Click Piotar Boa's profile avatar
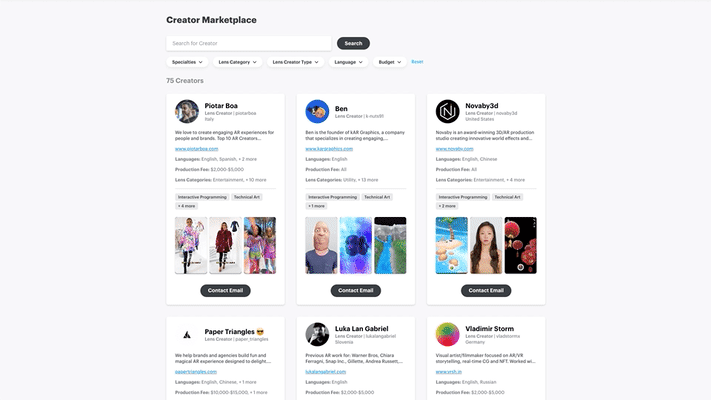Image resolution: width=711 pixels, height=400 pixels. (x=187, y=112)
